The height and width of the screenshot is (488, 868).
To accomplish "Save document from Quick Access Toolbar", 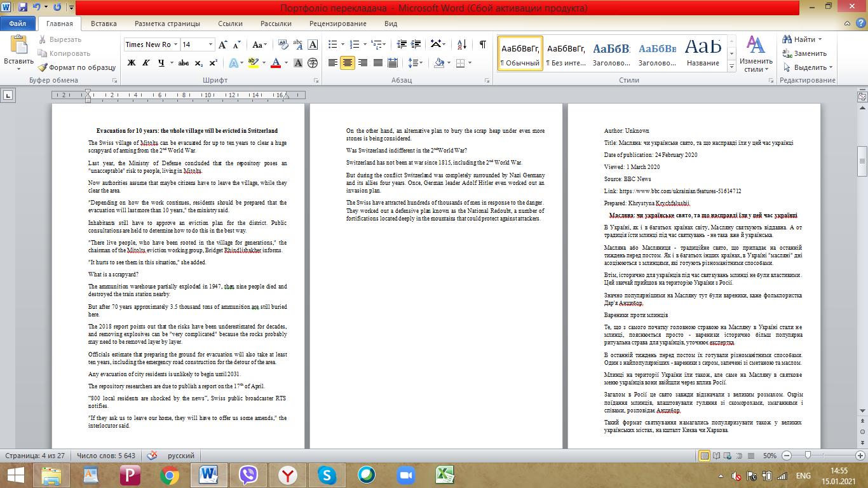I will 23,8.
